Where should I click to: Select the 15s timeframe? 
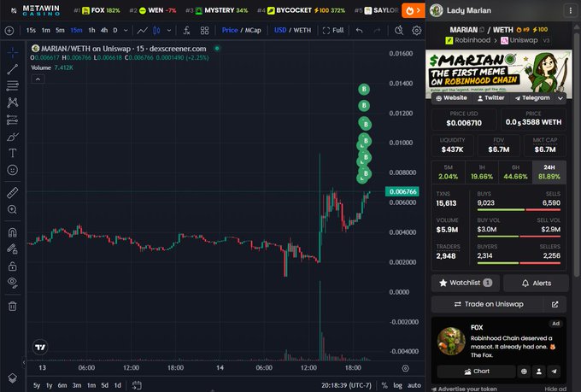(31, 31)
